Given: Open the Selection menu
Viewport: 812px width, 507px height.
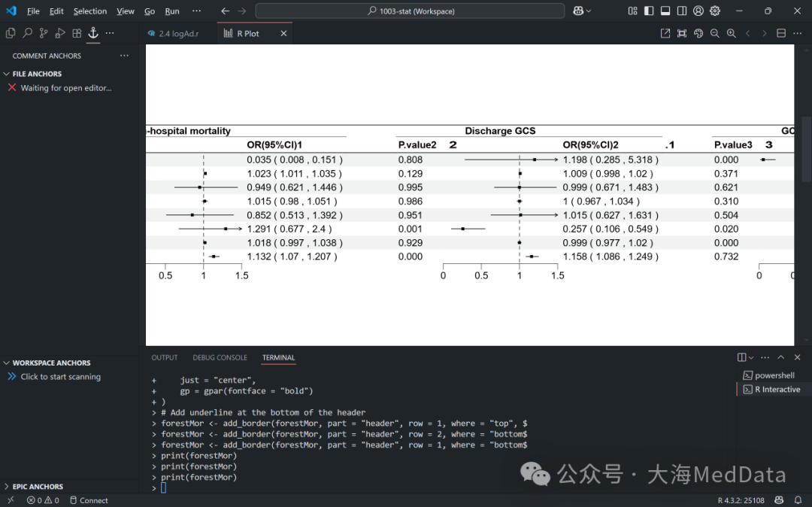Looking at the screenshot, I should [90, 11].
